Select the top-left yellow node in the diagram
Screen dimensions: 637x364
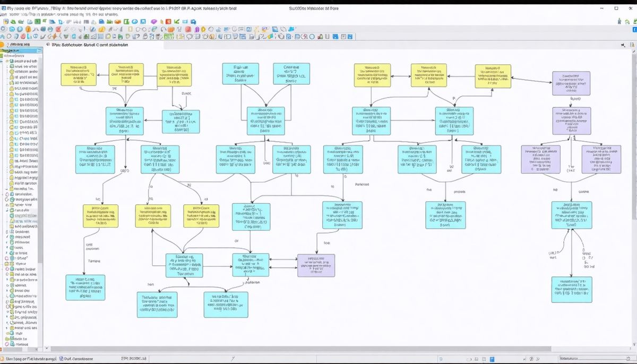79,75
